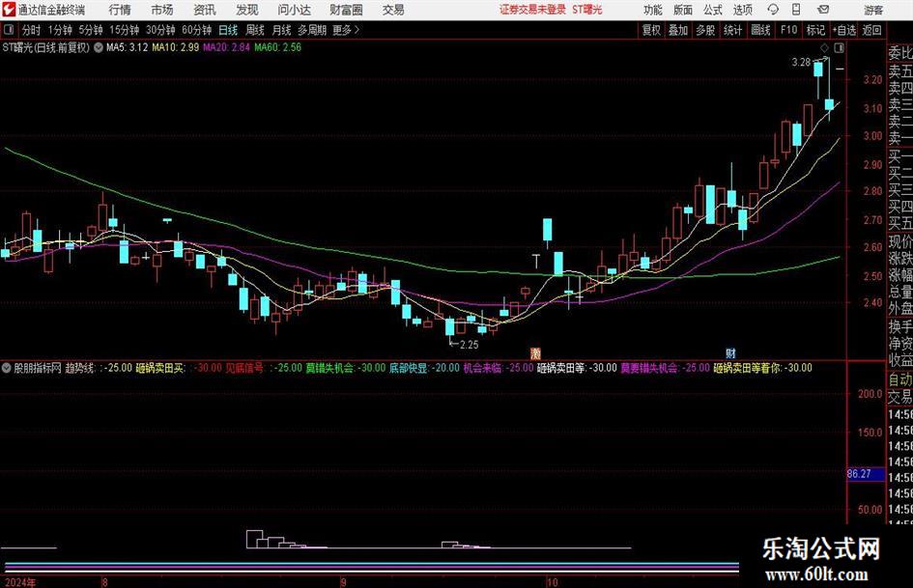Expand the dropdown arrow beside 股朋指标网
913x588 pixels.
click(7, 368)
